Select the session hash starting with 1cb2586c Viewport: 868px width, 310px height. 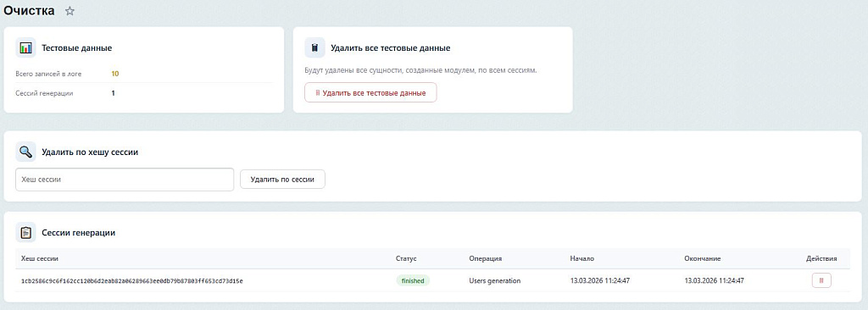[x=131, y=281]
